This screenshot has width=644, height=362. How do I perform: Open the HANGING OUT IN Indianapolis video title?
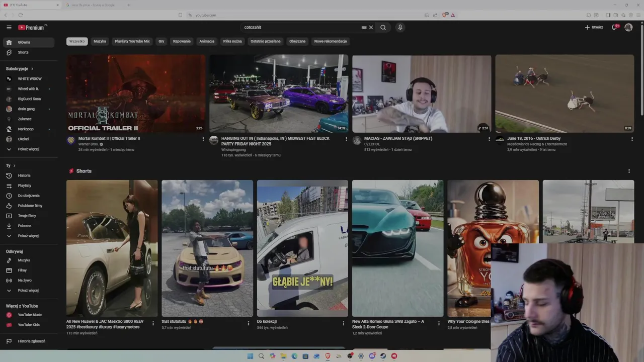pyautogui.click(x=276, y=141)
